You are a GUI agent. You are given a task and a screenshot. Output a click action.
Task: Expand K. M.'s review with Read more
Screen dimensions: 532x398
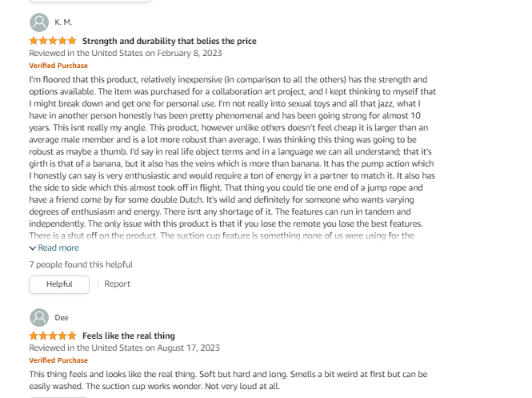click(x=54, y=248)
